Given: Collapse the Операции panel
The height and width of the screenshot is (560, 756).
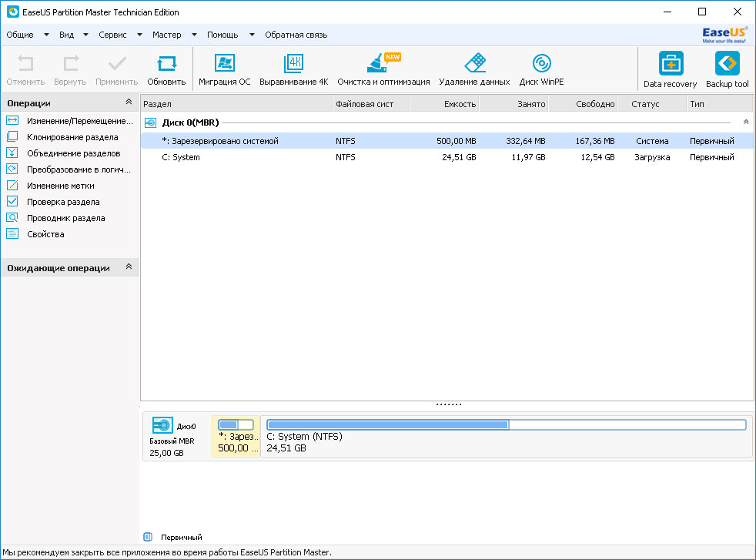Looking at the screenshot, I should click(129, 102).
